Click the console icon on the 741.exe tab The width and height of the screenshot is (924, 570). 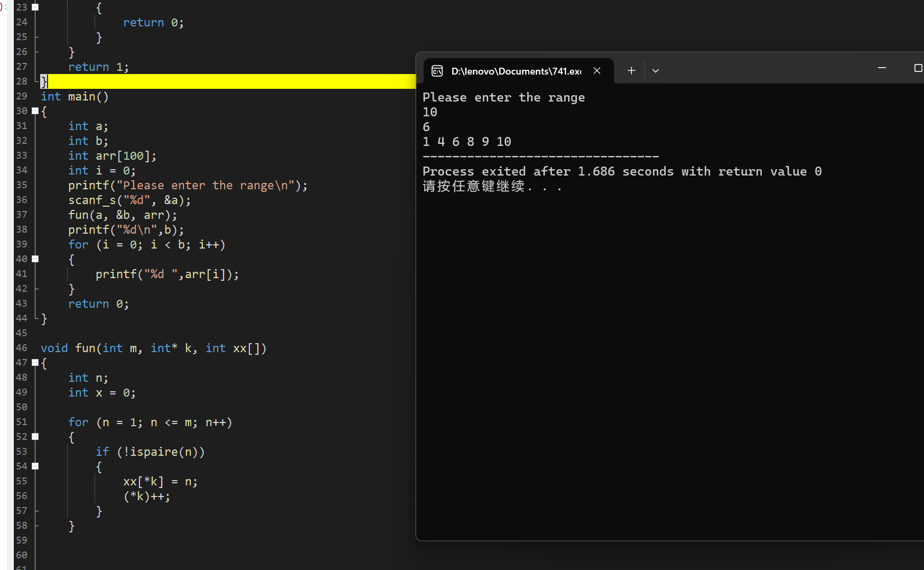[437, 71]
